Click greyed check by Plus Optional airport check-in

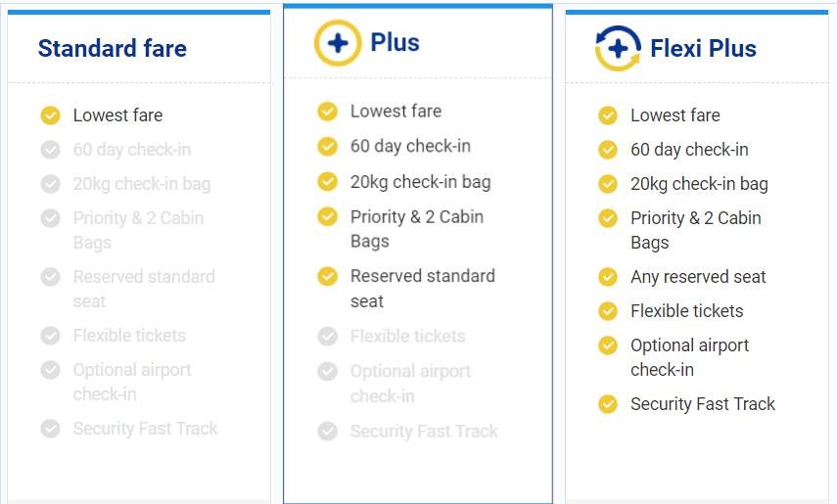point(328,372)
